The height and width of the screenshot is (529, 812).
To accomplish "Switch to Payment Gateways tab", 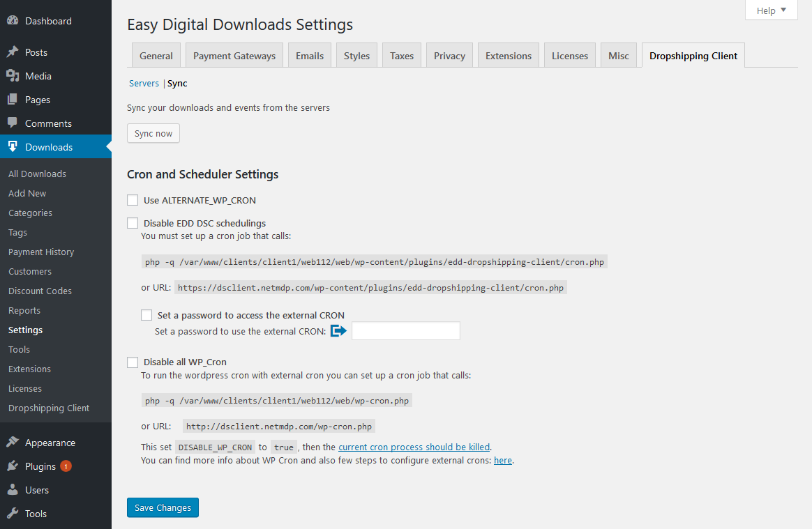I will click(234, 55).
